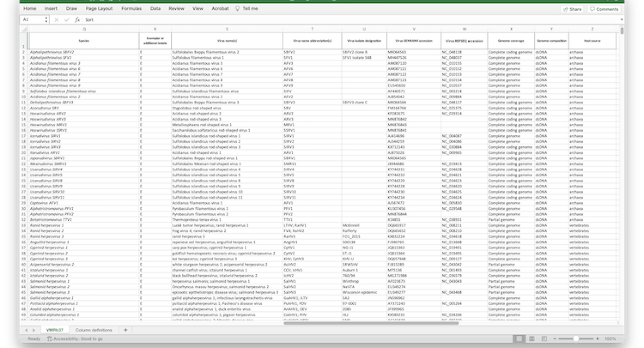Click the confirm entry checkmark icon
The height and width of the screenshot is (348, 644).
point(67,20)
